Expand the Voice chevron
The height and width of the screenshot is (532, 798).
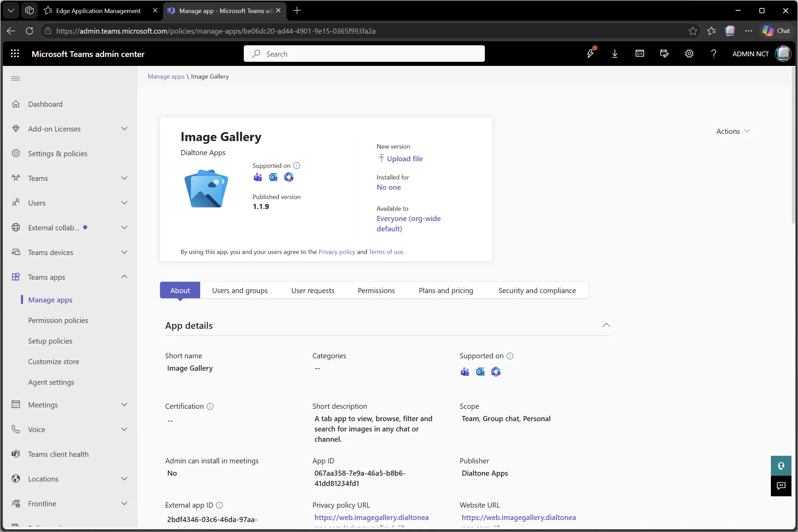pyautogui.click(x=124, y=429)
